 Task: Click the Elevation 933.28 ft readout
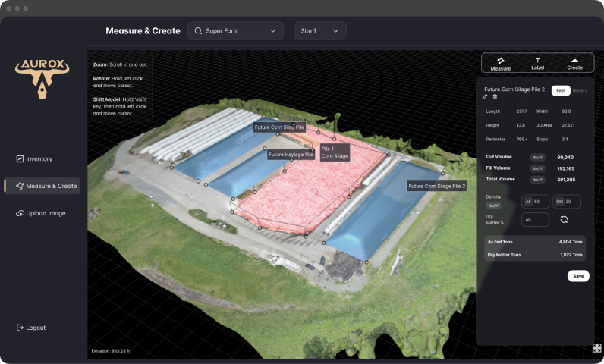pos(111,351)
